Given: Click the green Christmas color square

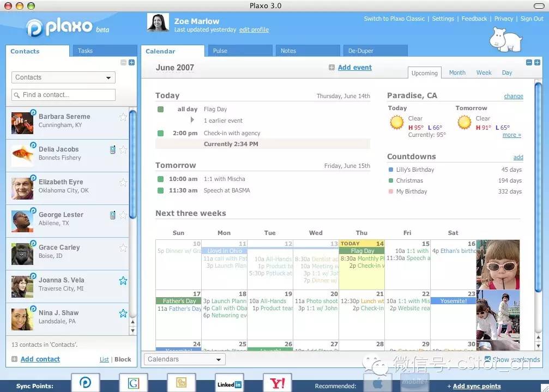Looking at the screenshot, I should 391,180.
